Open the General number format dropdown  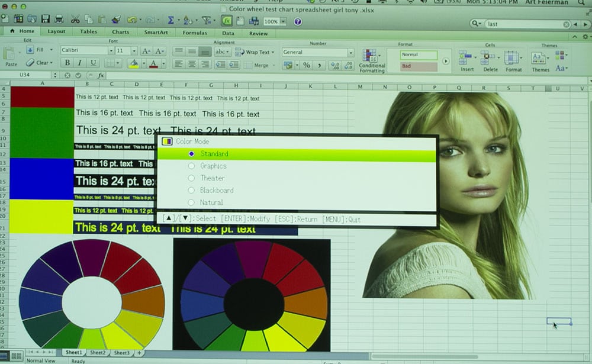350,53
